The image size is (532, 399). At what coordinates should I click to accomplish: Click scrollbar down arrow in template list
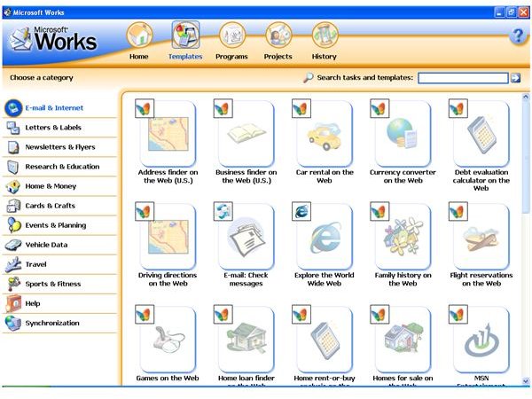pyautogui.click(x=526, y=381)
